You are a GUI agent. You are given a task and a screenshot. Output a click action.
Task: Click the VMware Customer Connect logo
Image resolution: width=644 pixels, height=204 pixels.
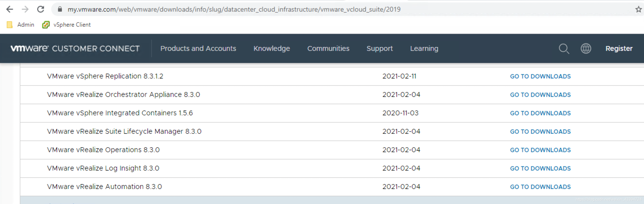click(75, 48)
